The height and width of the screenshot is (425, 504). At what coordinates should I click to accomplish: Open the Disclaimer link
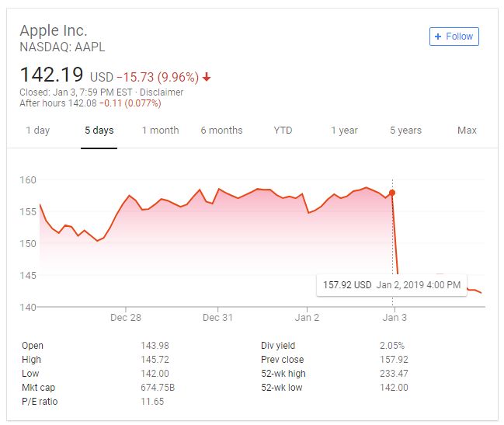click(x=163, y=92)
